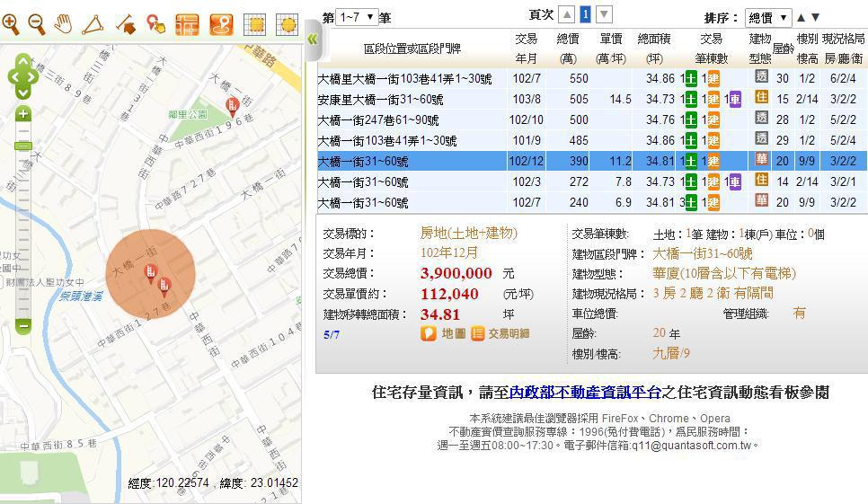Sort results ascending with up triangle
Image resolution: width=868 pixels, height=504 pixels.
801,17
